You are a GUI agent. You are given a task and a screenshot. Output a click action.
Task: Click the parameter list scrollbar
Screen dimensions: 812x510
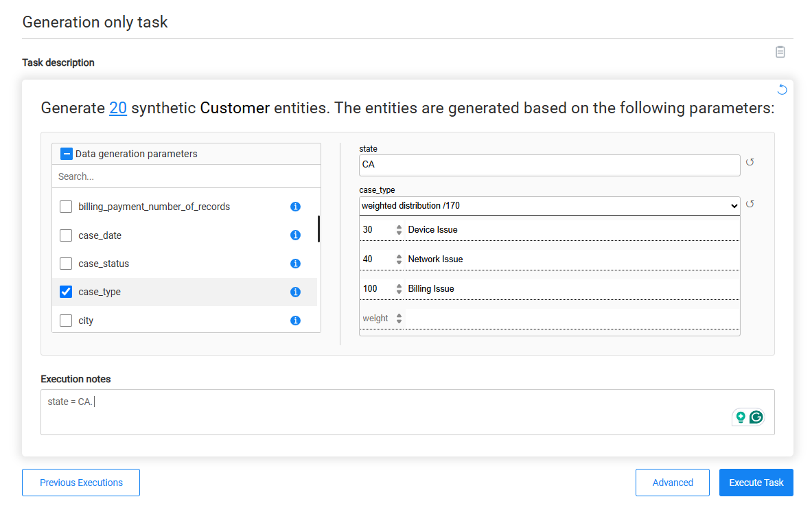click(318, 229)
